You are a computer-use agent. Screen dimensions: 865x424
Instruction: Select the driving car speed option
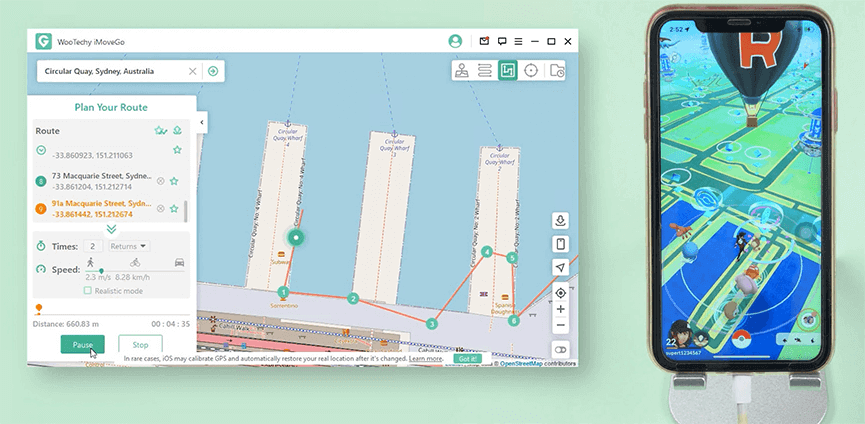(179, 262)
